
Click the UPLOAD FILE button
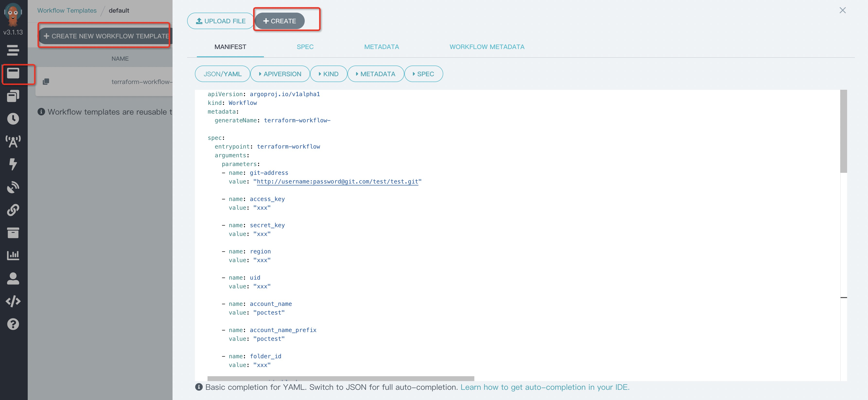tap(221, 21)
